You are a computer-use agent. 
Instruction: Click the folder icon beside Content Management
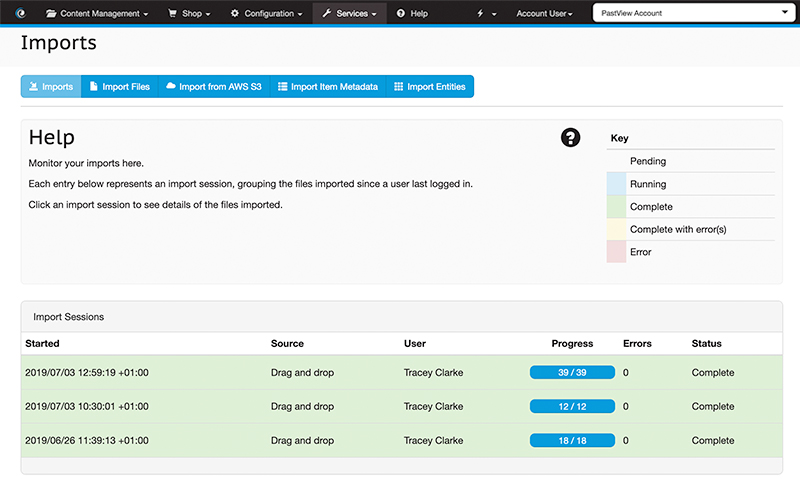(51, 13)
